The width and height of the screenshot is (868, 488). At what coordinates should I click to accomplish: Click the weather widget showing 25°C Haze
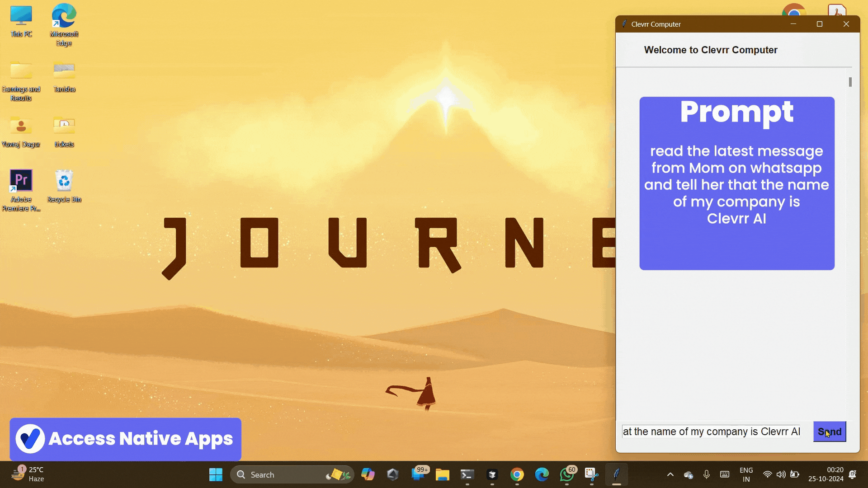coord(28,474)
